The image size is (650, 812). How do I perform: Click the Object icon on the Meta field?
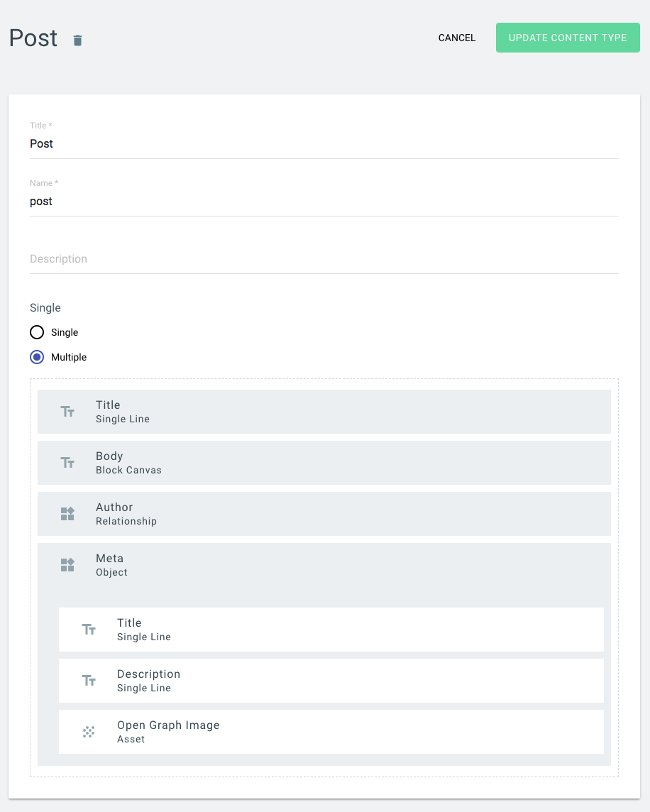coord(67,564)
